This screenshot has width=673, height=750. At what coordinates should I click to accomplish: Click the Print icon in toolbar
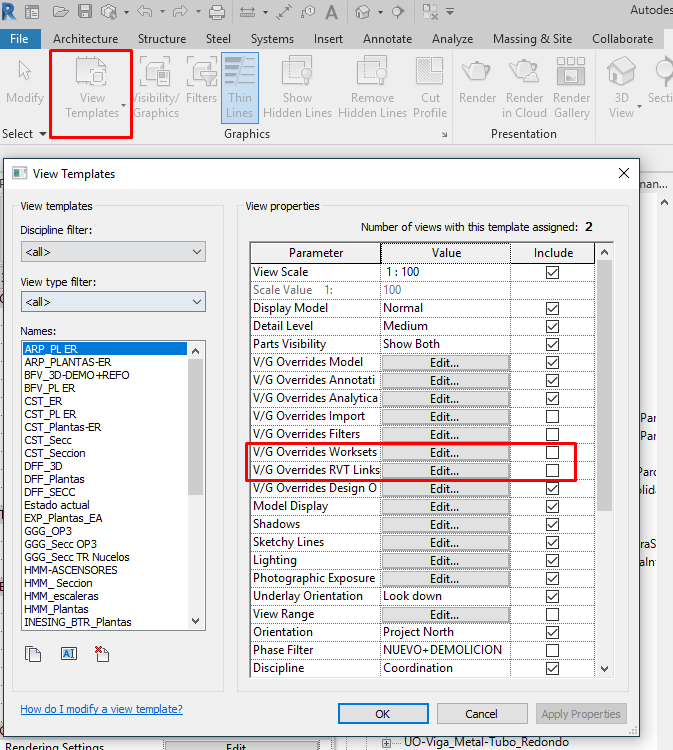pos(217,11)
